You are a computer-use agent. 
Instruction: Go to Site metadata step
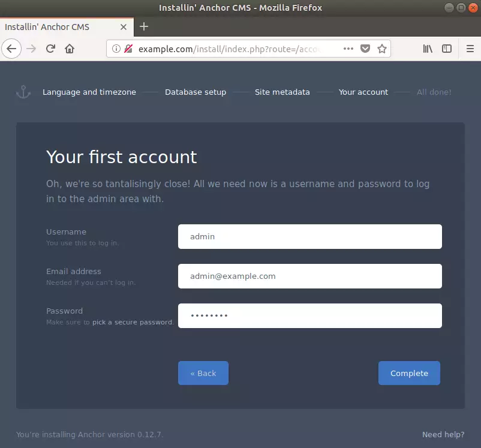tap(282, 92)
